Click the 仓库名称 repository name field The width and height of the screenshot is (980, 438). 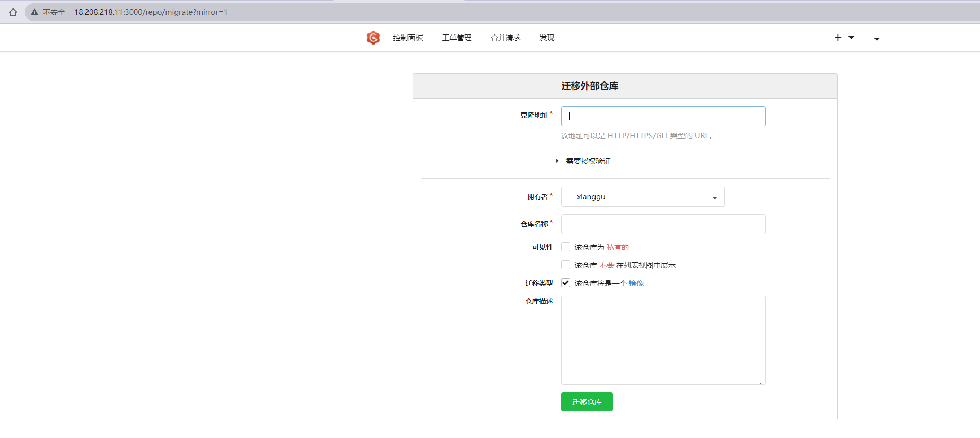pos(663,224)
